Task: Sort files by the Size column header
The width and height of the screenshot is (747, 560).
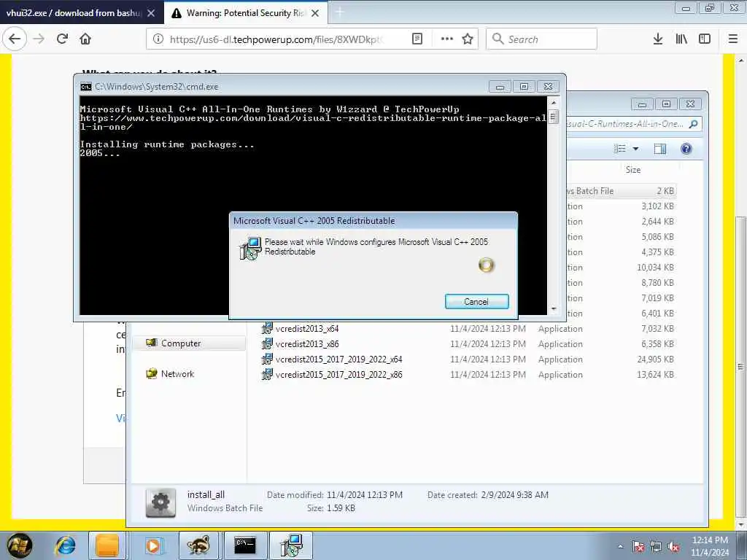Action: point(632,170)
